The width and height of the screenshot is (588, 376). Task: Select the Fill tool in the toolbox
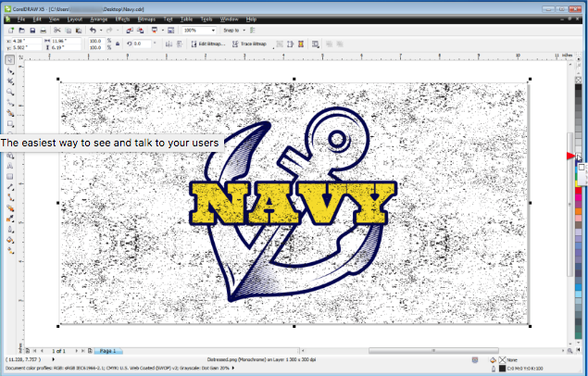click(x=10, y=240)
